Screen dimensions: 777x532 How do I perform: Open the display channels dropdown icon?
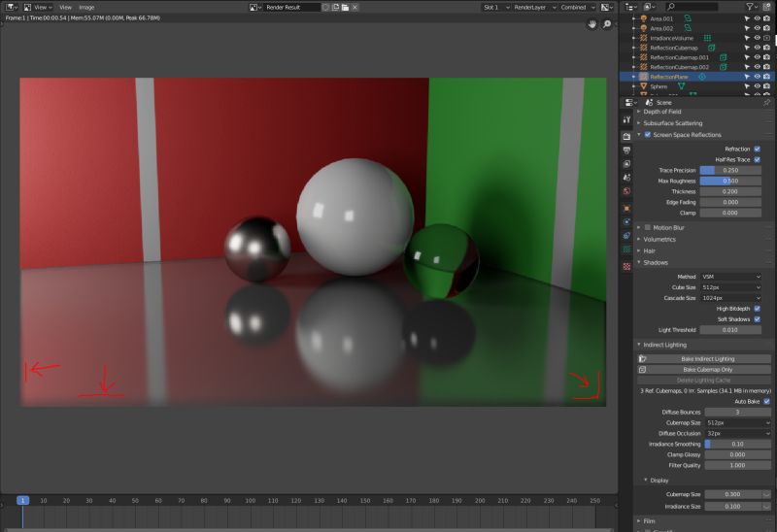[606, 7]
